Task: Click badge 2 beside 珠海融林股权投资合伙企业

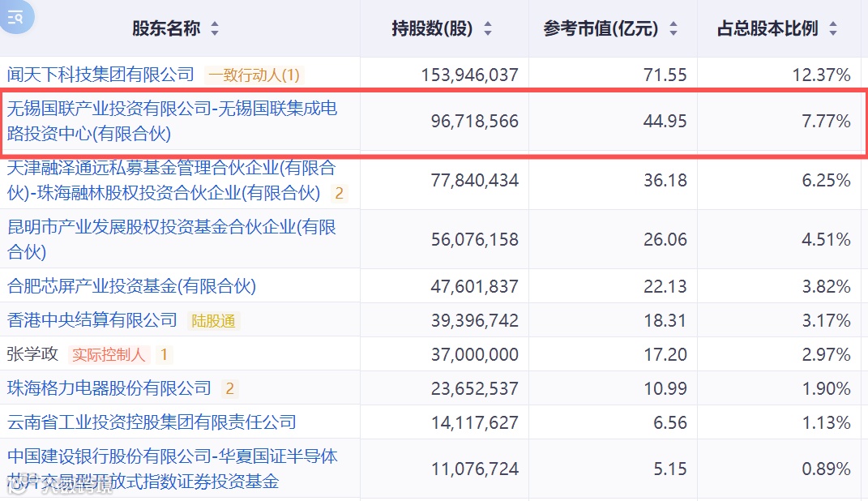Action: 340,193
